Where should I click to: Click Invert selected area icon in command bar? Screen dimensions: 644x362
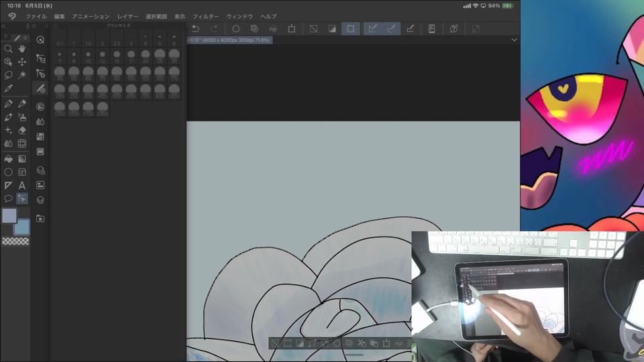click(x=332, y=29)
